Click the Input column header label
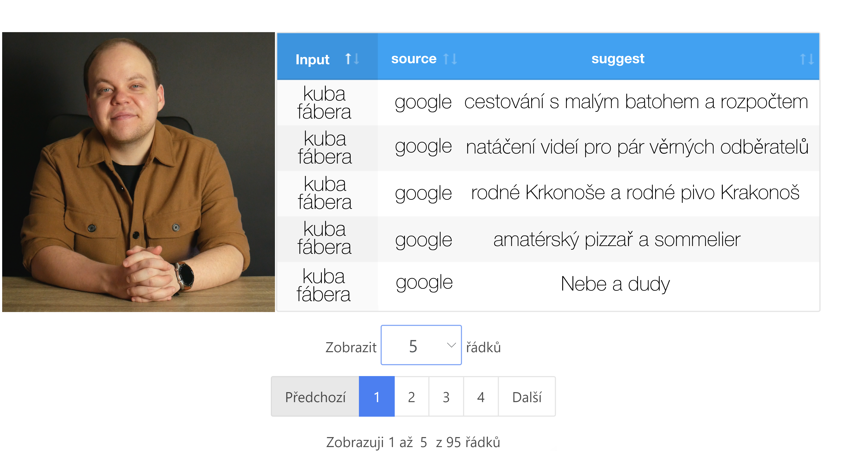This screenshot has width=868, height=469. tap(312, 59)
